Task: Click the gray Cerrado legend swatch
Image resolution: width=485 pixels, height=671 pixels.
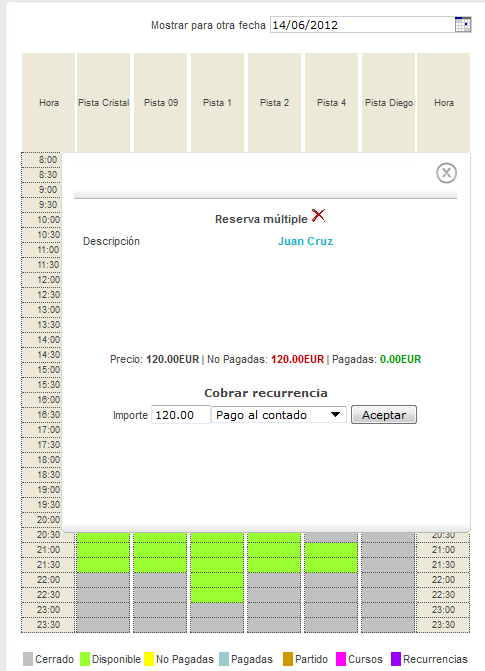Action: click(28, 659)
